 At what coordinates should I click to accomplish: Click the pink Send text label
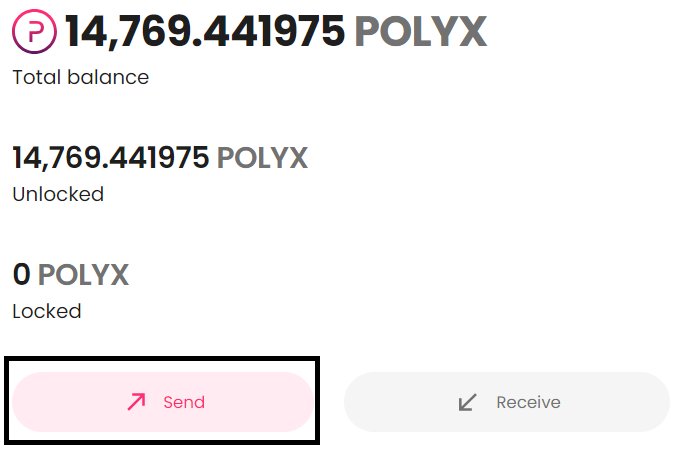coord(184,402)
